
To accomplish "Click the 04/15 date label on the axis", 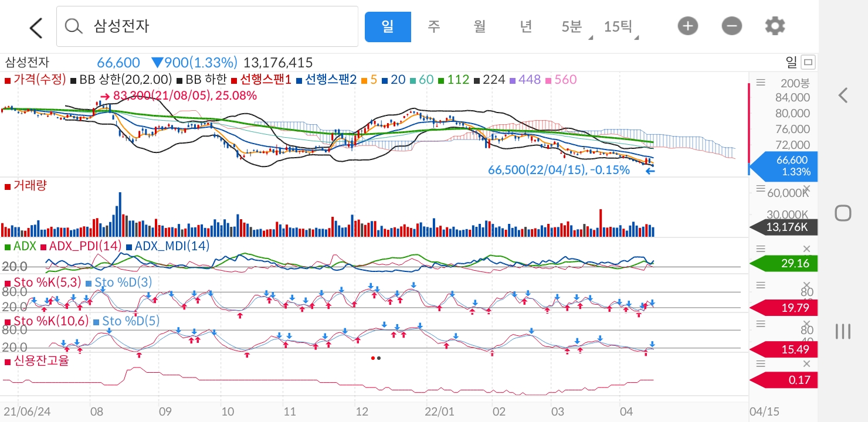I will pos(765,412).
